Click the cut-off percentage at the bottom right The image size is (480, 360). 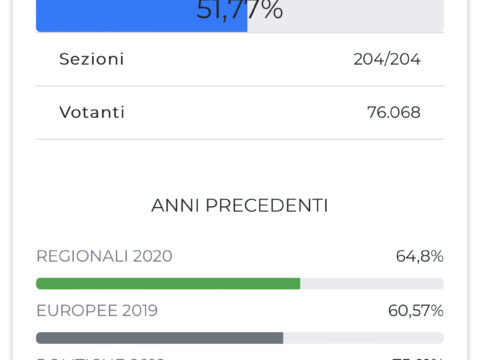click(417, 359)
